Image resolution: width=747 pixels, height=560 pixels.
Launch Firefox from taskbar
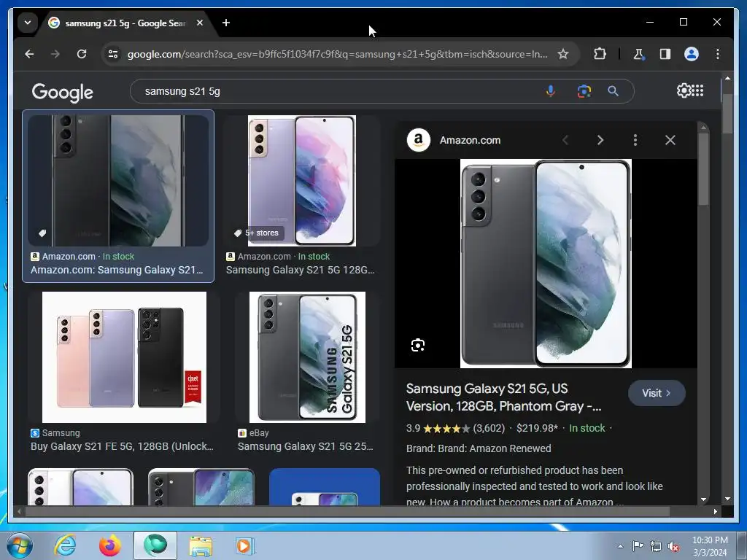coord(109,545)
